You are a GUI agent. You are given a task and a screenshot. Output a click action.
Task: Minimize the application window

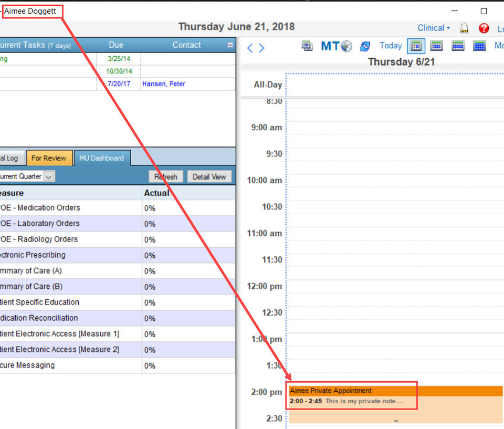coord(455,11)
